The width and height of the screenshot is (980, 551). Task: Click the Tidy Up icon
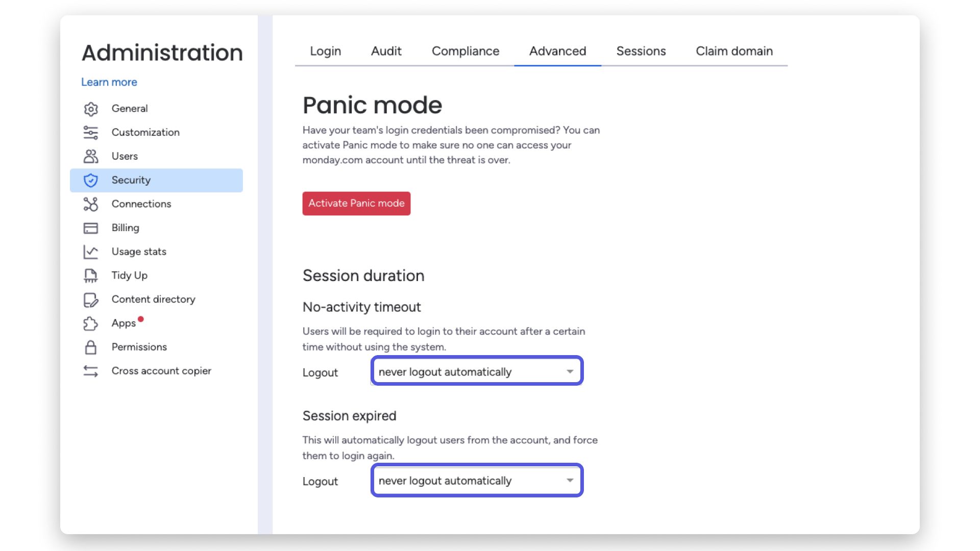(91, 275)
